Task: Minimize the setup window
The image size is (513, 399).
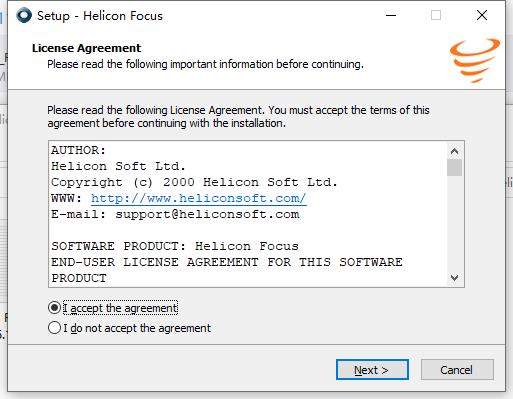Action: click(391, 15)
